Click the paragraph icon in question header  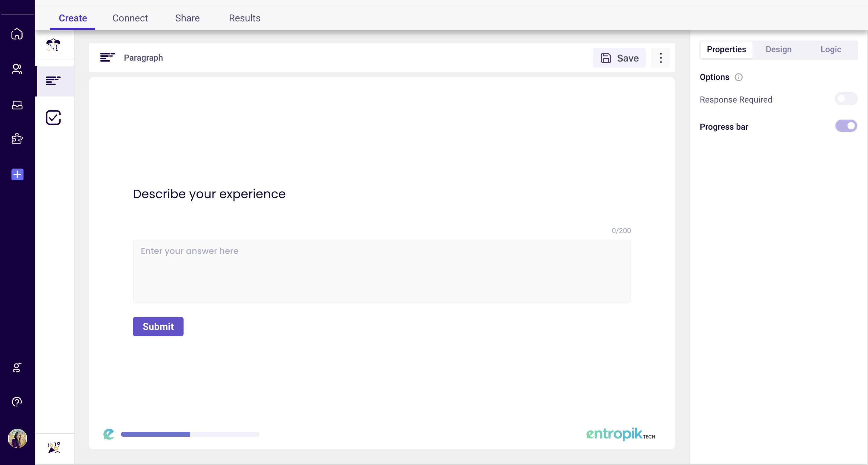pos(108,57)
